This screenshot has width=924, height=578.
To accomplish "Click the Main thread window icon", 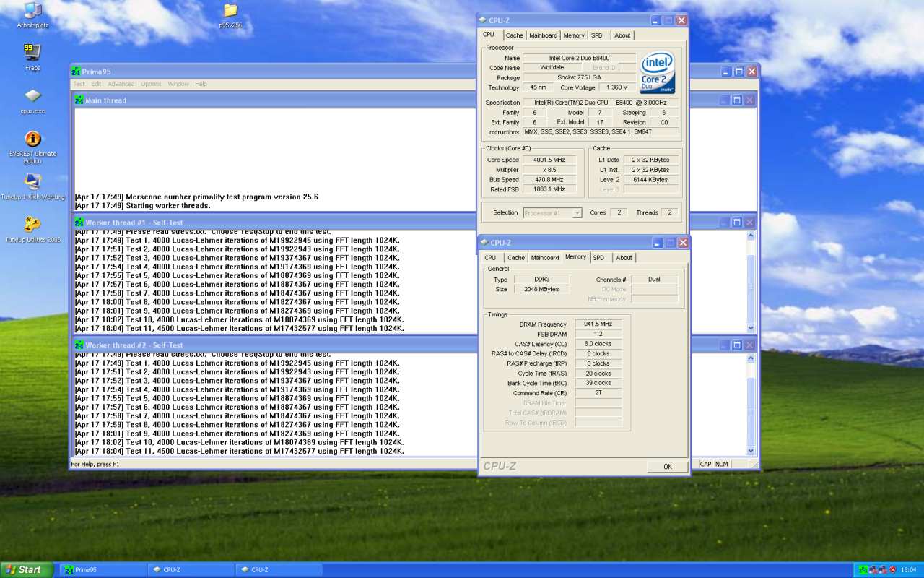I will click(79, 100).
